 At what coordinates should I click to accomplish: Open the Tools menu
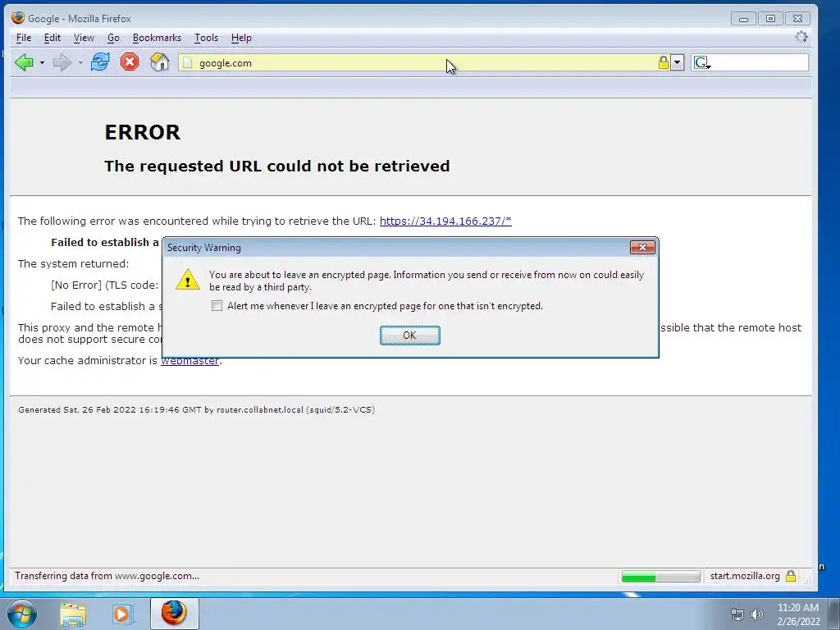[206, 38]
